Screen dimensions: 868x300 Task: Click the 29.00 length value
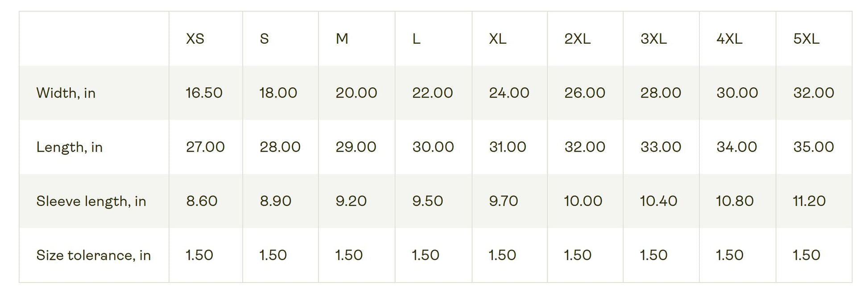(356, 147)
